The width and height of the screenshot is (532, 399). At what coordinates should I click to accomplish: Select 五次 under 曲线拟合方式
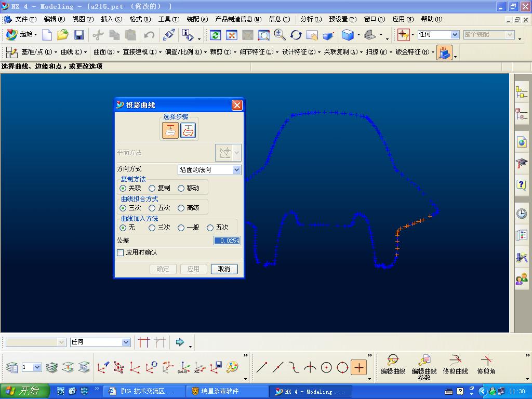click(x=152, y=208)
